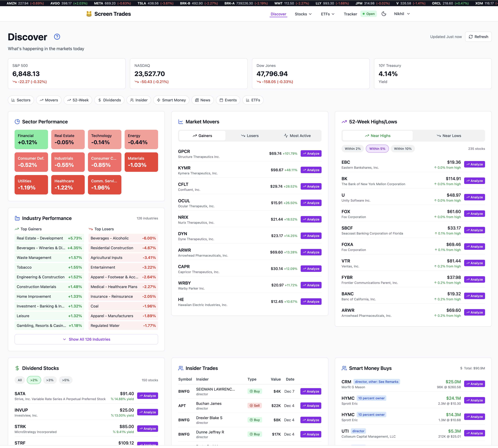Click the up arrow beside EBC 0.0% from high
The image size is (498, 448).
435,168
